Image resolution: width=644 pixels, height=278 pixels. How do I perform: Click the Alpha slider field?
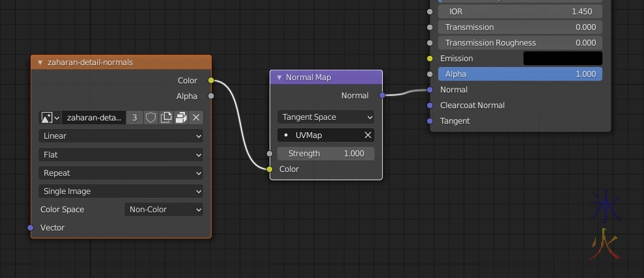click(520, 74)
